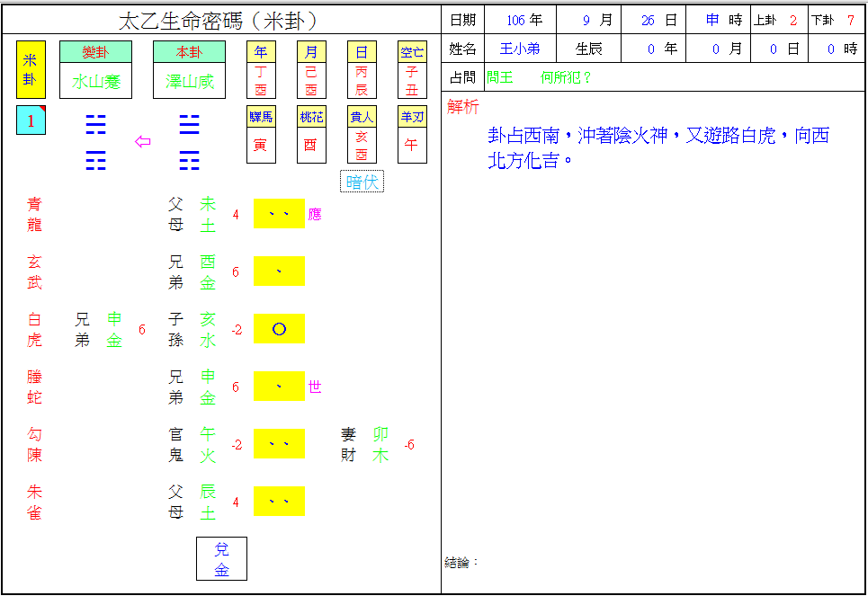
Task: Click the yellow line cell beside 父母 辰土
Action: click(x=279, y=502)
